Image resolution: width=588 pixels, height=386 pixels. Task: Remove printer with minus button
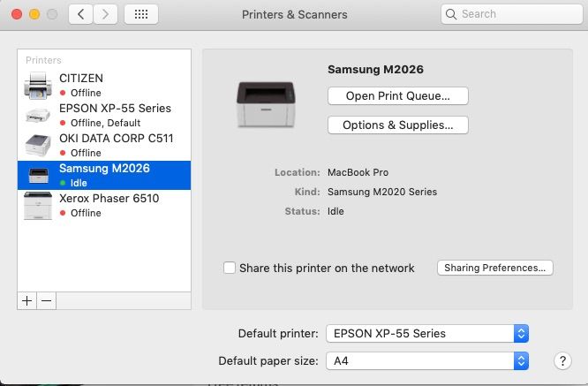tap(47, 301)
